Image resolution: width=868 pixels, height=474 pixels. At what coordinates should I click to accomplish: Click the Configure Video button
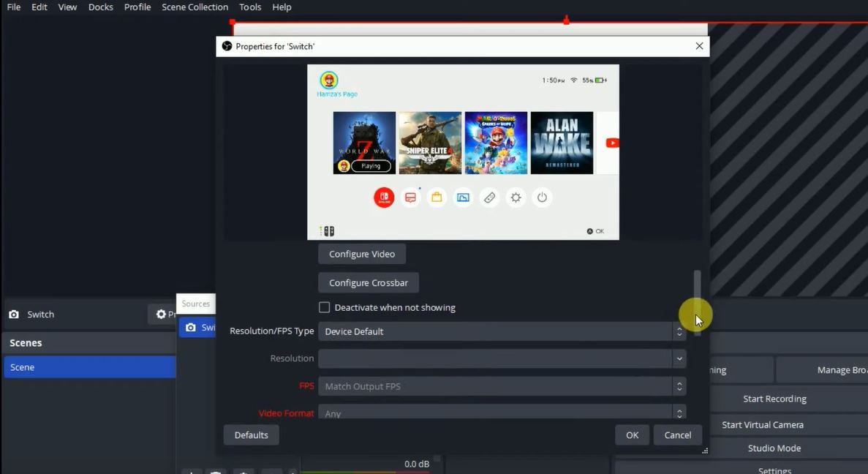pos(362,254)
